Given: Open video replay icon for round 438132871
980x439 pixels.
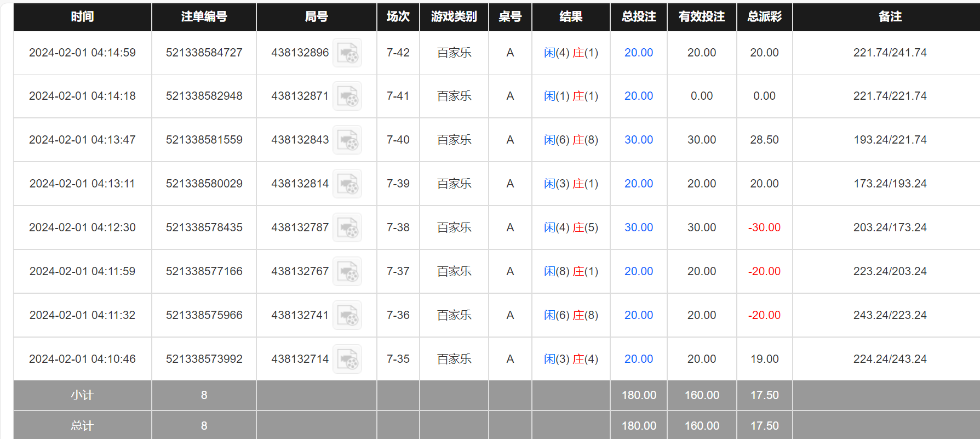Looking at the screenshot, I should (x=347, y=96).
